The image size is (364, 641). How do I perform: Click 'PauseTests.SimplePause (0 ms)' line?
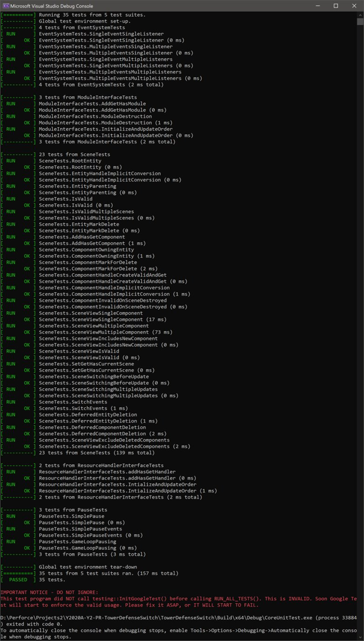click(82, 523)
